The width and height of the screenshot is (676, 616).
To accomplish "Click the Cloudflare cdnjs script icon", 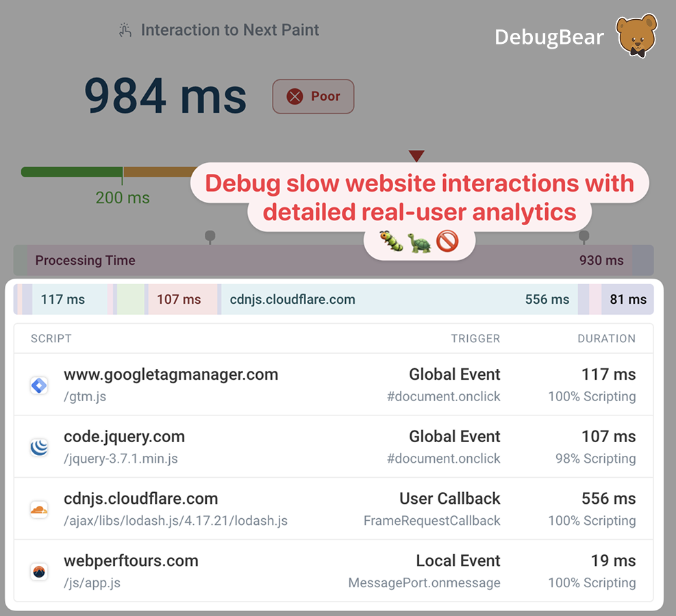I will click(x=39, y=510).
